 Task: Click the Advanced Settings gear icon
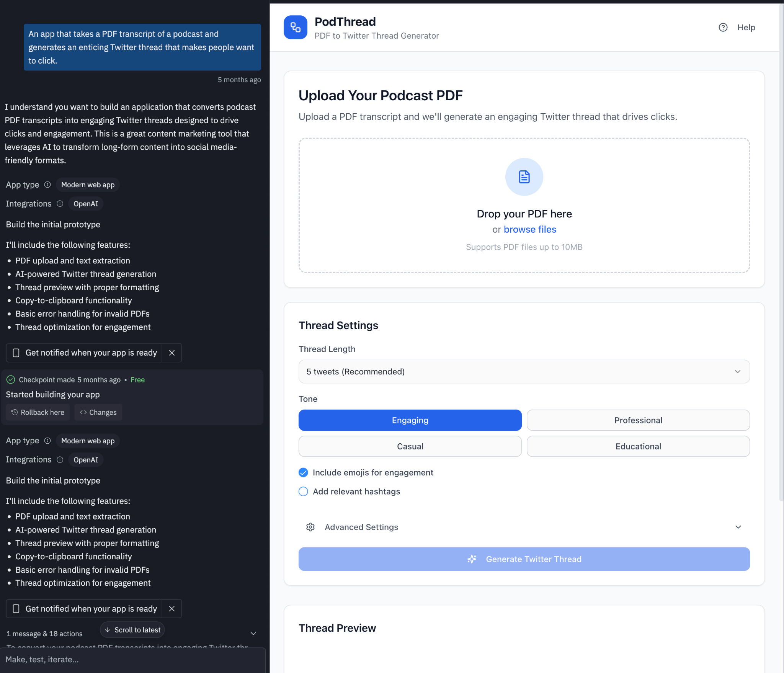coord(310,527)
